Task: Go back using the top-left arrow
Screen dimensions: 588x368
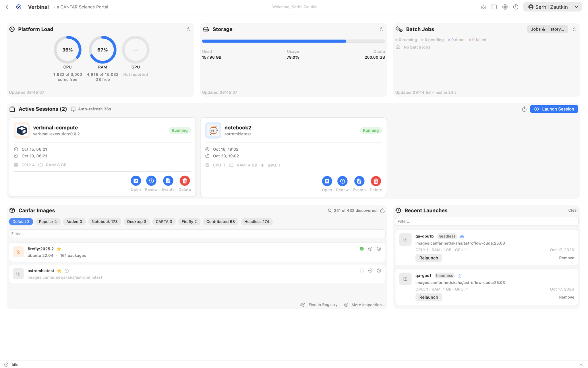Action: (7, 7)
